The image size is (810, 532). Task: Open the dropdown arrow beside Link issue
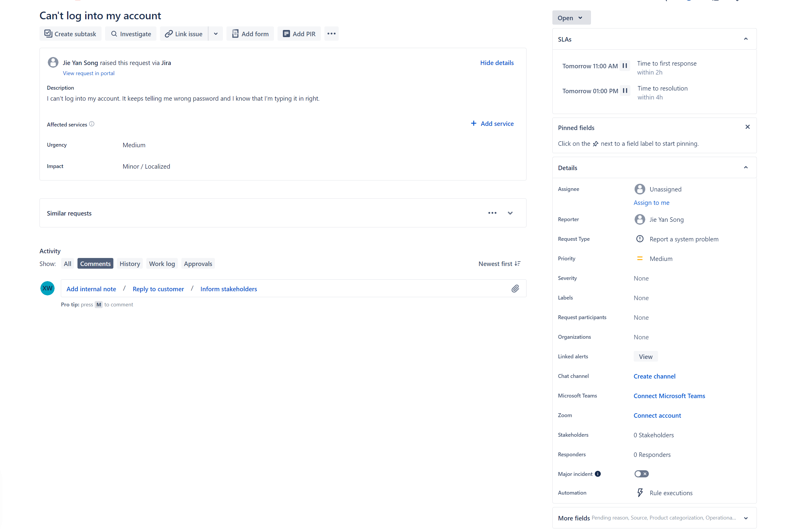click(x=216, y=34)
